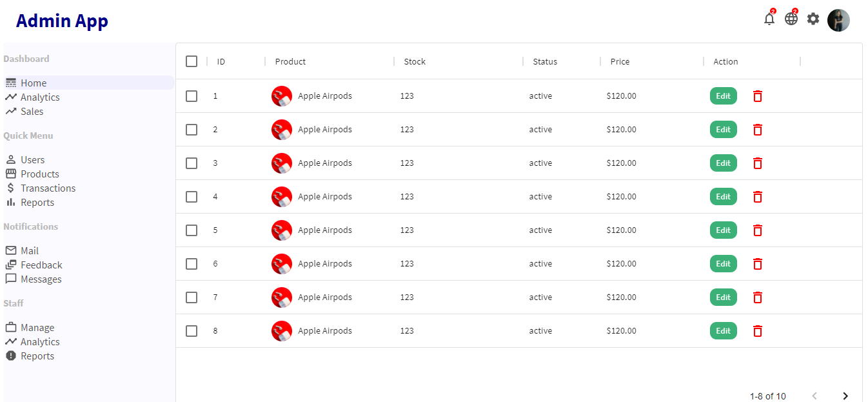Delete product row 3 with trash icon

[758, 163]
